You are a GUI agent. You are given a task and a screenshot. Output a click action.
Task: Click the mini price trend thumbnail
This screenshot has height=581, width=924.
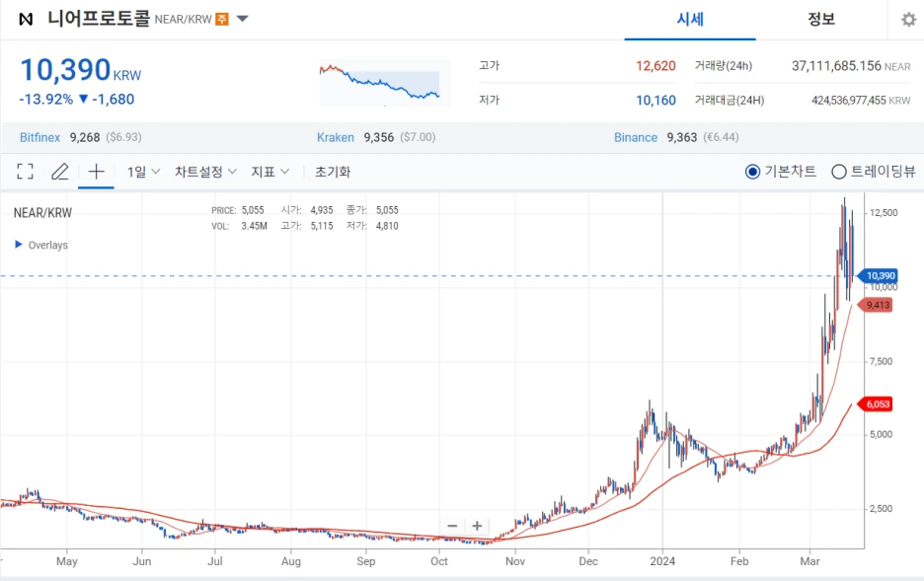(x=385, y=83)
